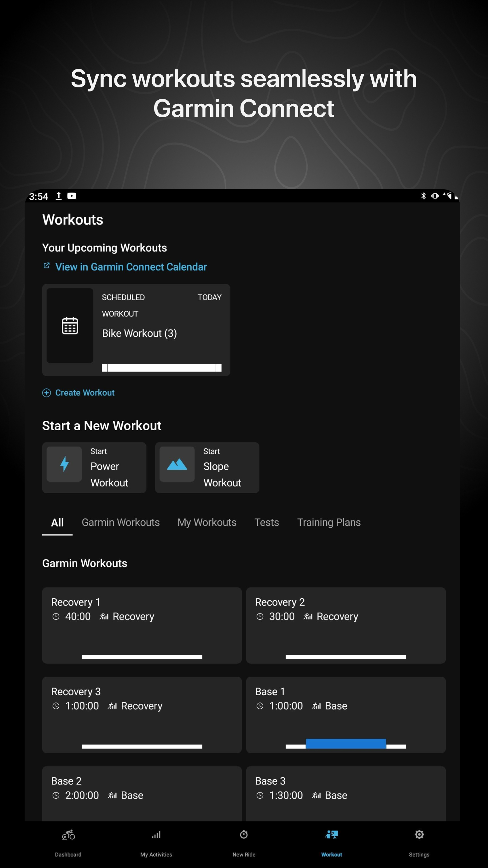488x868 pixels.
Task: Click the Your Upcoming Workouts heading
Action: (x=104, y=248)
